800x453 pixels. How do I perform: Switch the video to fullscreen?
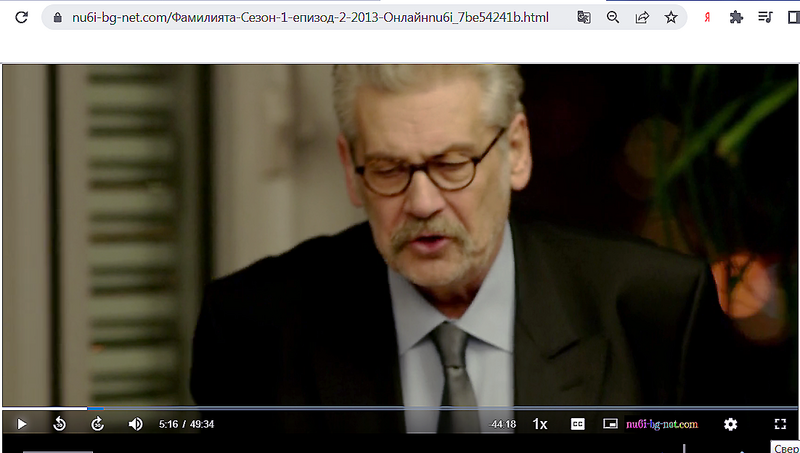[780, 424]
